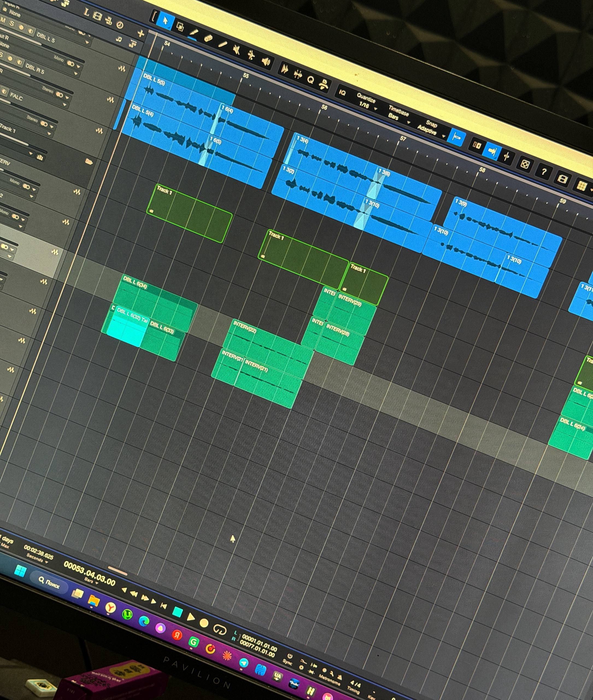Toggle cursor follows edit position button

pos(506,157)
